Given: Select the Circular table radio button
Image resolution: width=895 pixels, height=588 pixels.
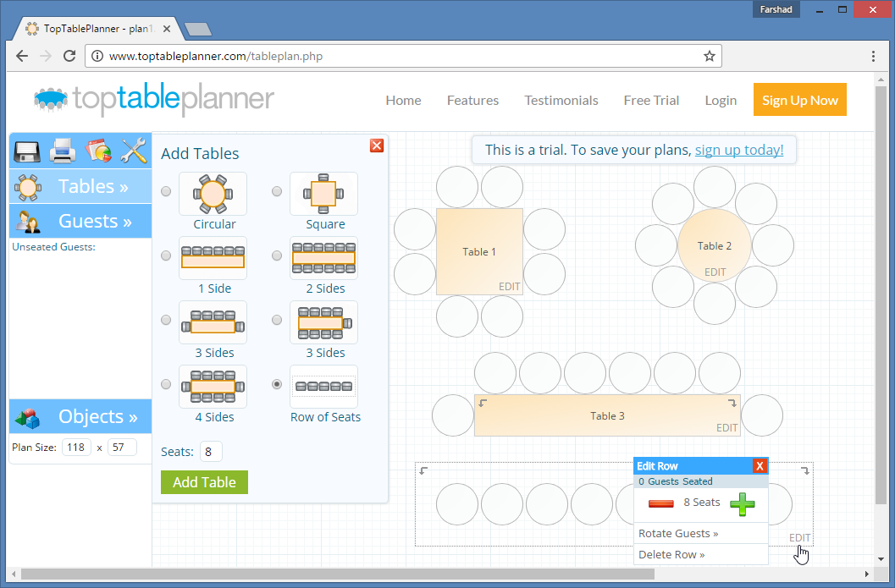Looking at the screenshot, I should (166, 191).
